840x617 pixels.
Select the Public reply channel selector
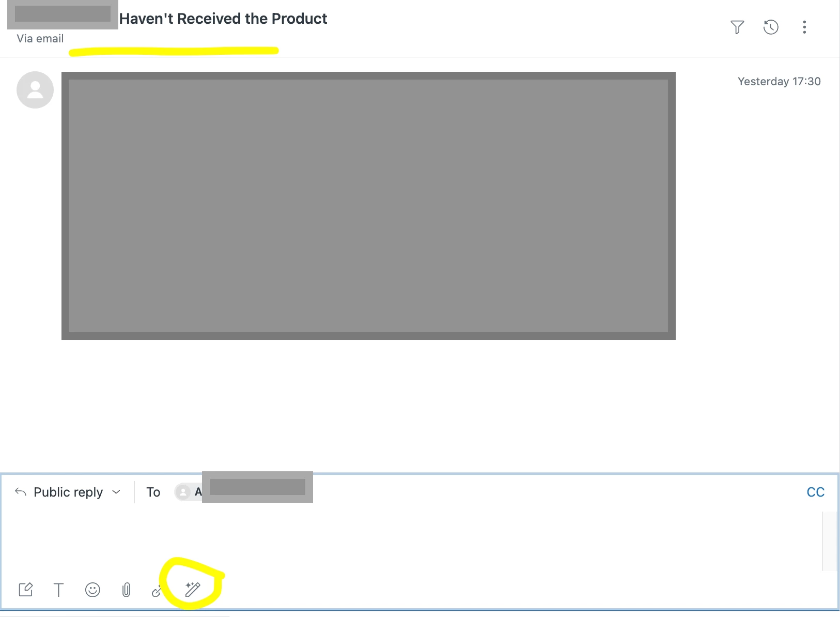pyautogui.click(x=68, y=492)
